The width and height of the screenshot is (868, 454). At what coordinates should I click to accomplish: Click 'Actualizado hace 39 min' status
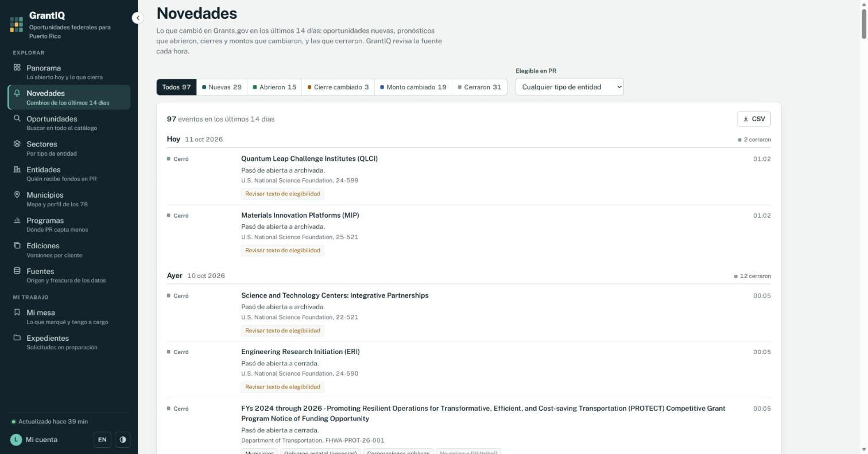(50, 421)
